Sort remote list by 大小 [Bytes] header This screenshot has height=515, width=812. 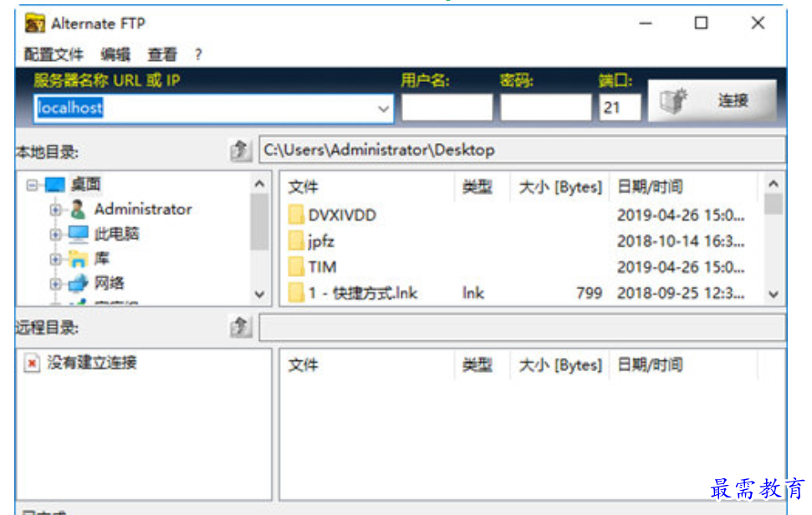coord(559,365)
